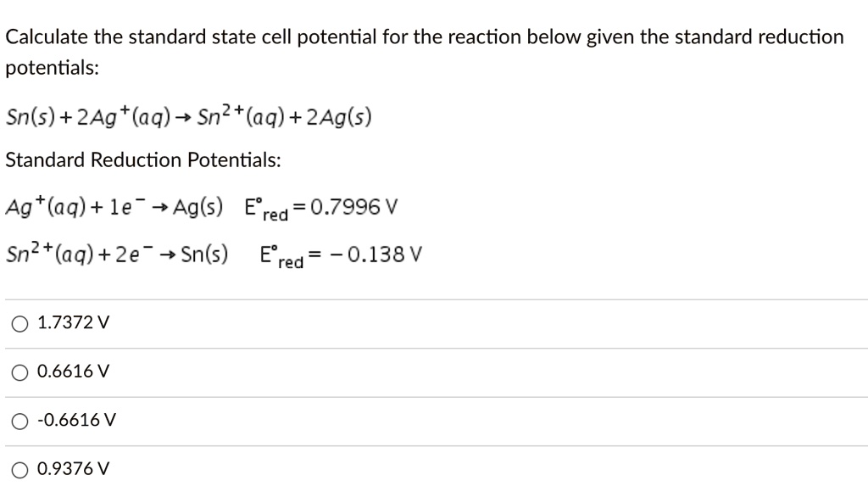868x503 pixels.
Task: Click the -0.6616 V answer label text
Action: pos(75,419)
